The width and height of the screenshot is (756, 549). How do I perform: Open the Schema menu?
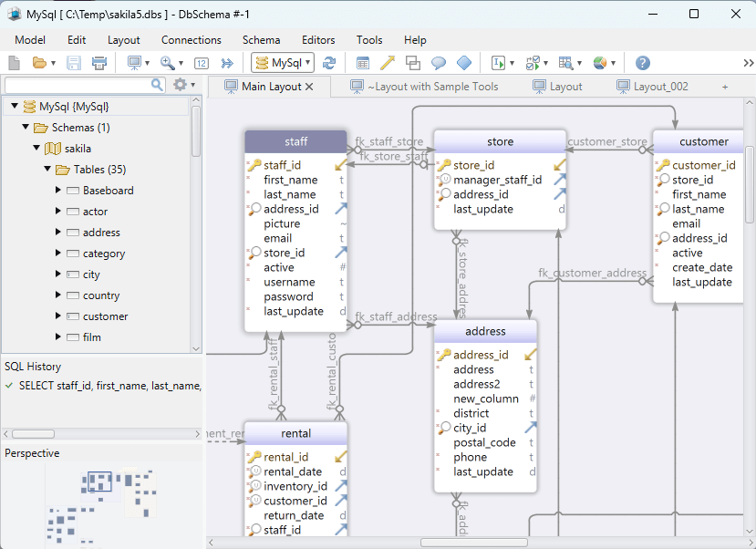(261, 40)
